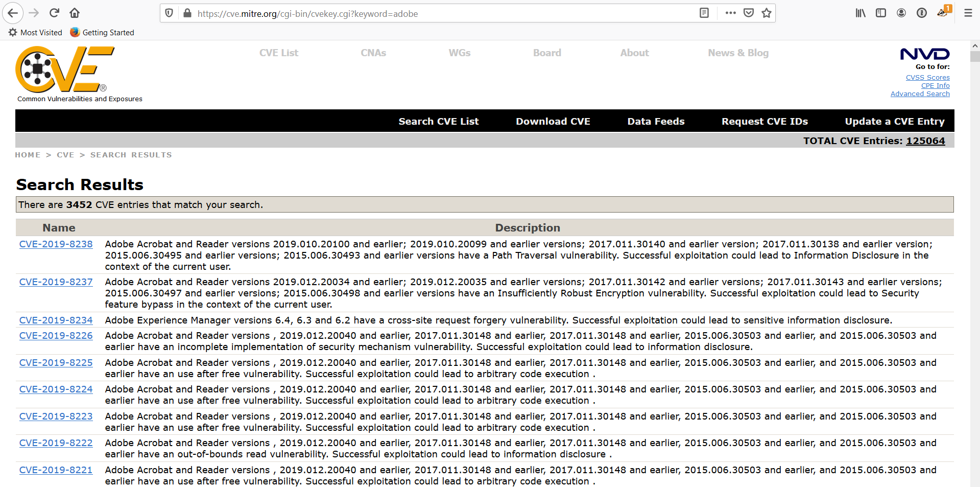This screenshot has width=980, height=487.
Task: Click the 3452 matching entries message
Action: [x=485, y=204]
